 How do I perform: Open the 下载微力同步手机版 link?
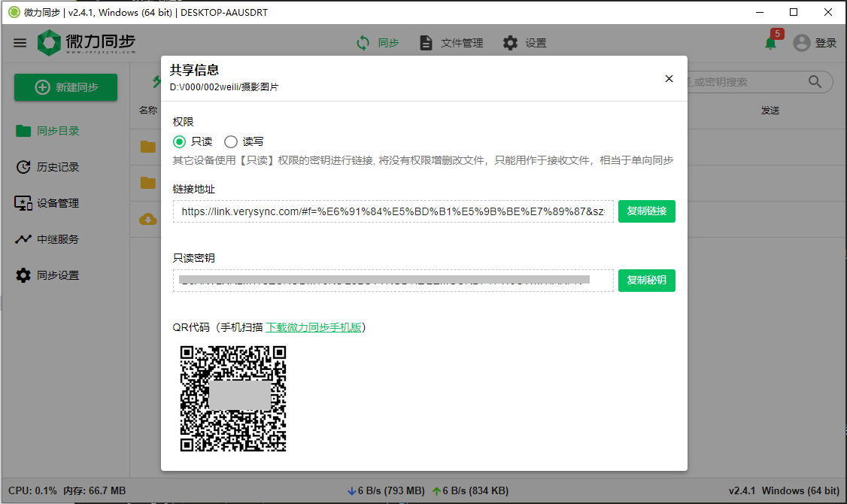pos(314,327)
